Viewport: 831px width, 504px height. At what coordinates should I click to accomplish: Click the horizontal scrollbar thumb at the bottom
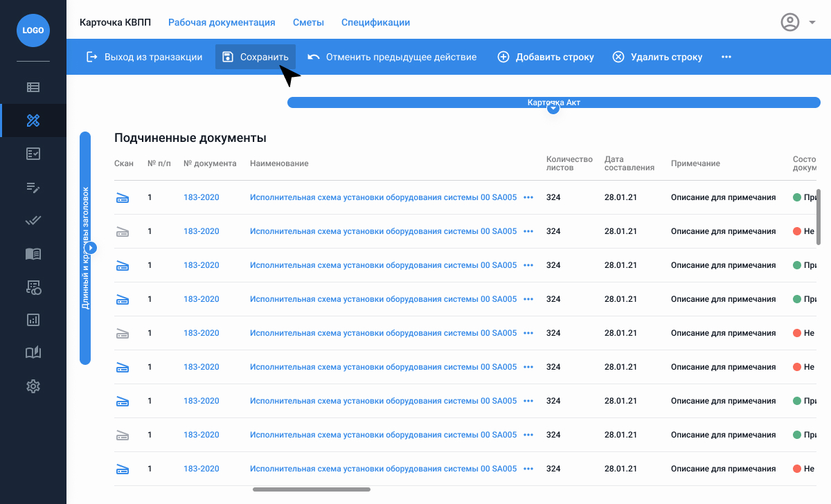pos(312,489)
